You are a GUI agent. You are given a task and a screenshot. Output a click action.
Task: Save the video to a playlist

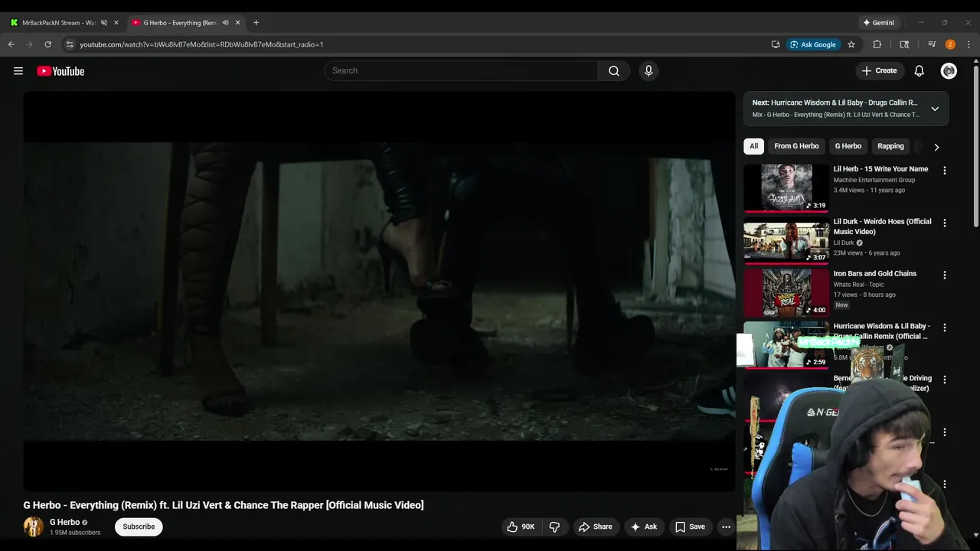click(690, 527)
